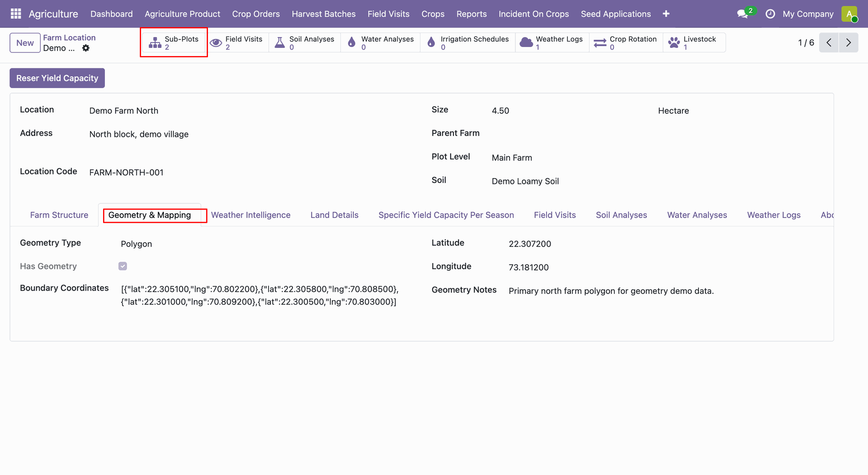Open the Hectare unit dropdown
Image resolution: width=868 pixels, height=475 pixels.
pos(741,111)
